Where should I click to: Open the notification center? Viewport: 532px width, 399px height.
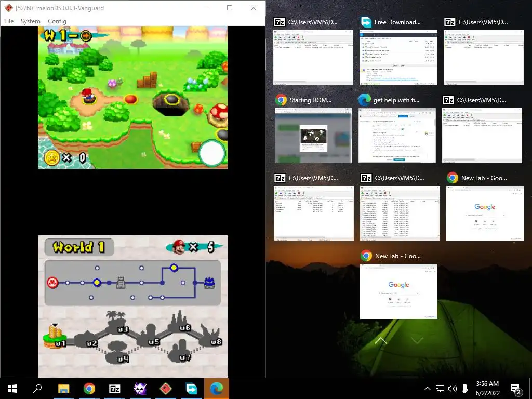[x=516, y=389]
